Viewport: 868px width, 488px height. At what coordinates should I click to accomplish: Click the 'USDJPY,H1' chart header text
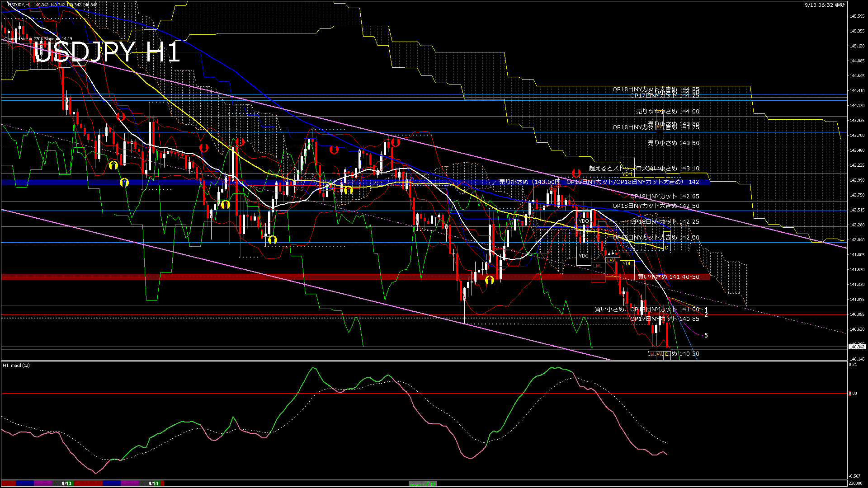(19, 5)
